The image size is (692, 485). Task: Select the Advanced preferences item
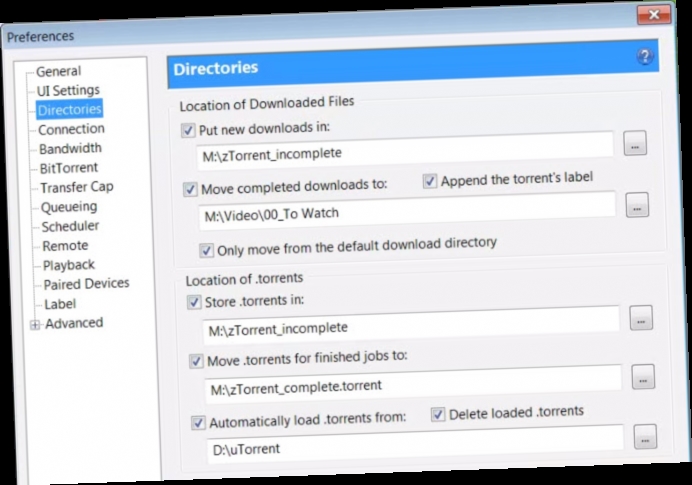(x=74, y=323)
